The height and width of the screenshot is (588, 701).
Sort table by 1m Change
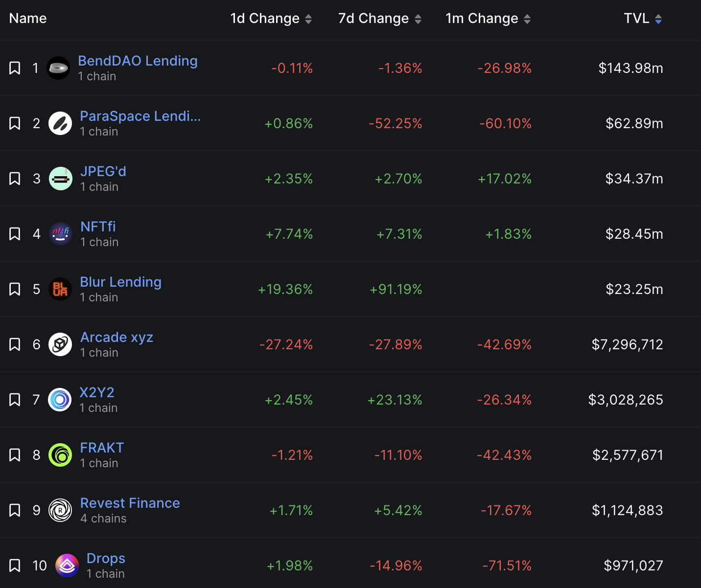(488, 19)
